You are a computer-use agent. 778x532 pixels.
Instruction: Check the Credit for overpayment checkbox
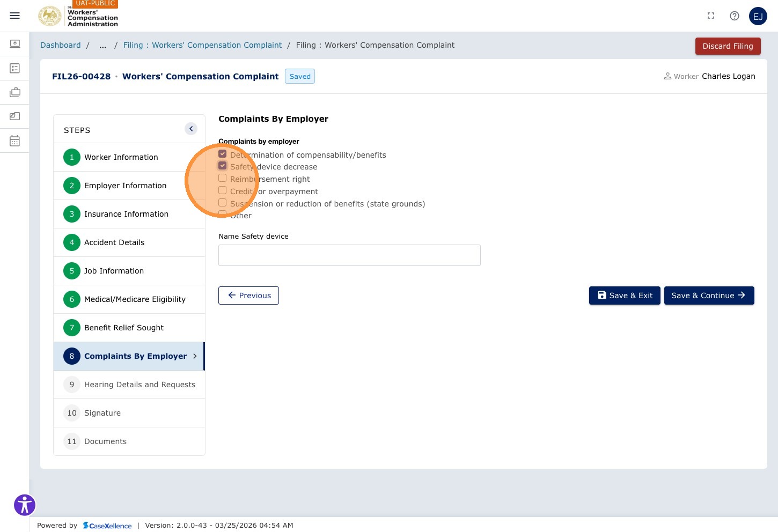pyautogui.click(x=222, y=190)
